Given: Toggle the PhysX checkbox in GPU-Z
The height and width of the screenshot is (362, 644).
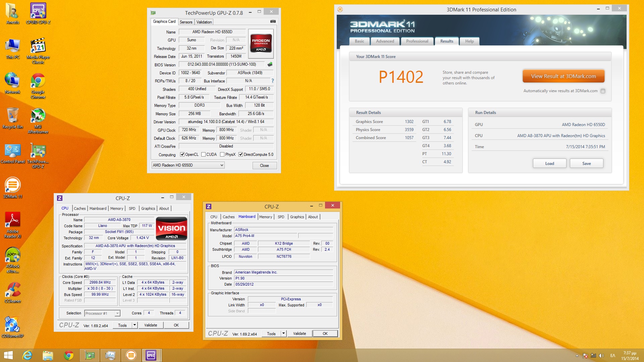Looking at the screenshot, I should 222,155.
